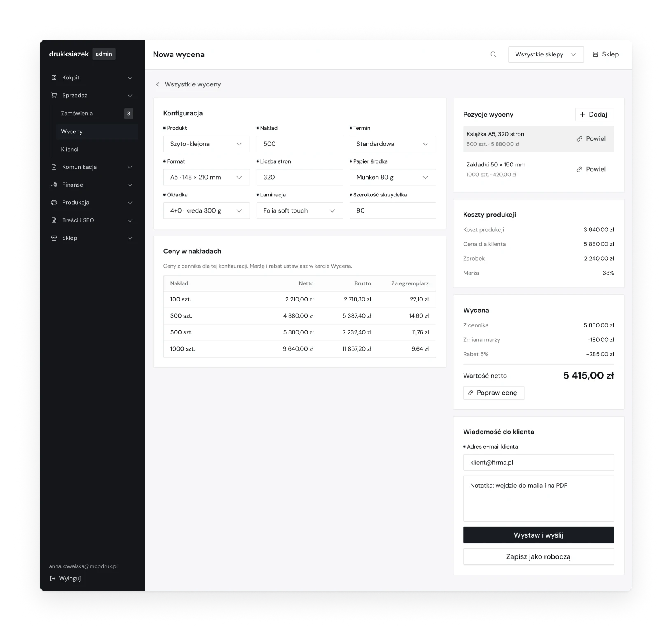
Task: Click the Szerokość skrzydełka input field
Action: click(392, 210)
